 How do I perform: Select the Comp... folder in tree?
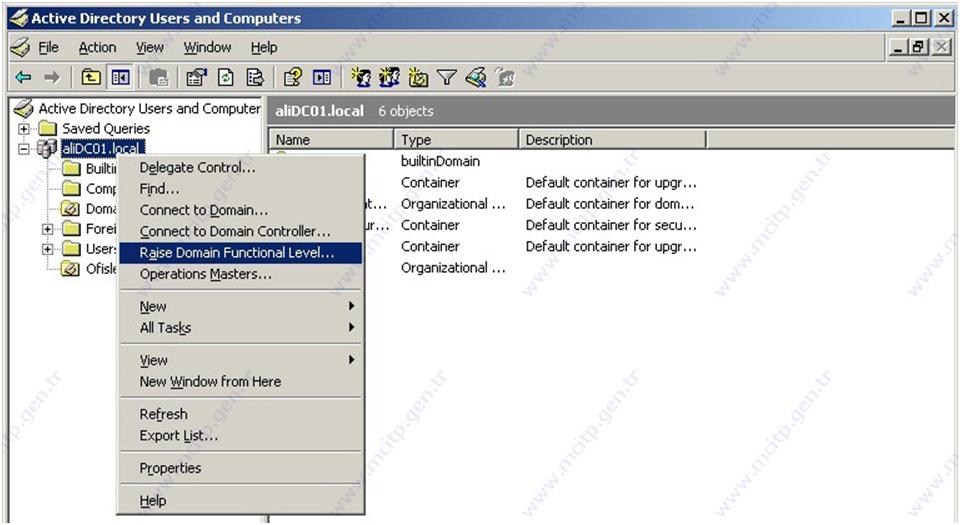(x=100, y=188)
